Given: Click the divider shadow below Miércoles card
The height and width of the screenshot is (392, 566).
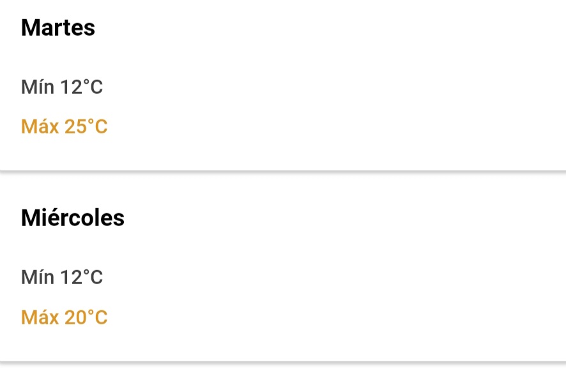Looking at the screenshot, I should (283, 362).
